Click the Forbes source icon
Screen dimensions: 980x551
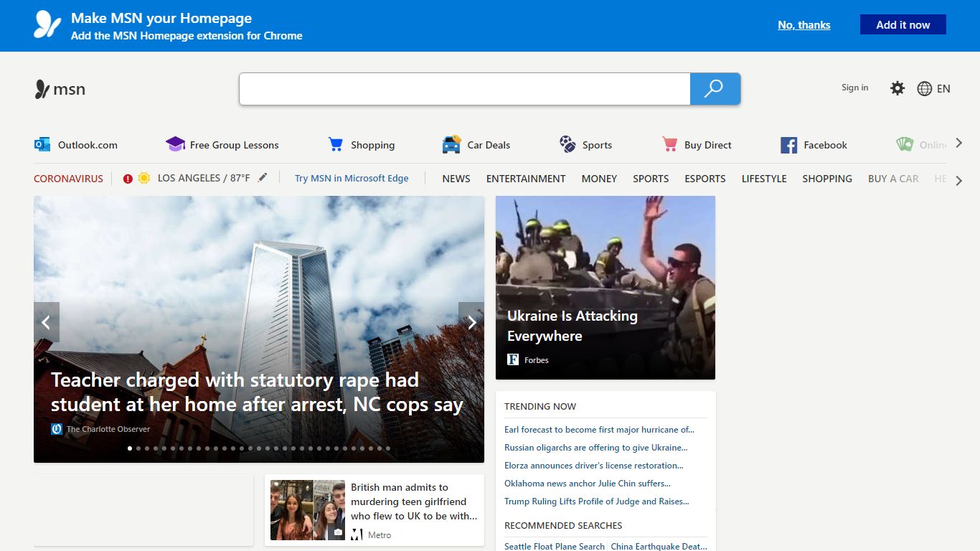(513, 359)
